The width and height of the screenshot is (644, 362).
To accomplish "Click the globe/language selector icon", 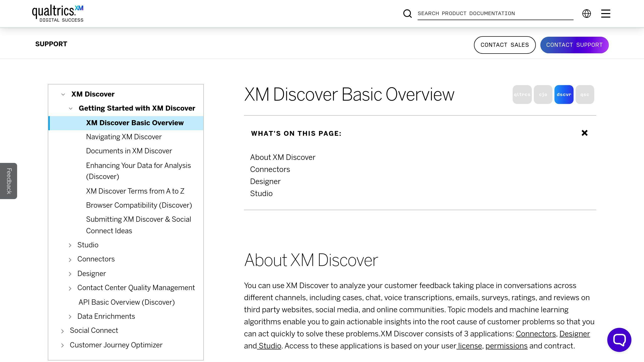I will coord(586,13).
